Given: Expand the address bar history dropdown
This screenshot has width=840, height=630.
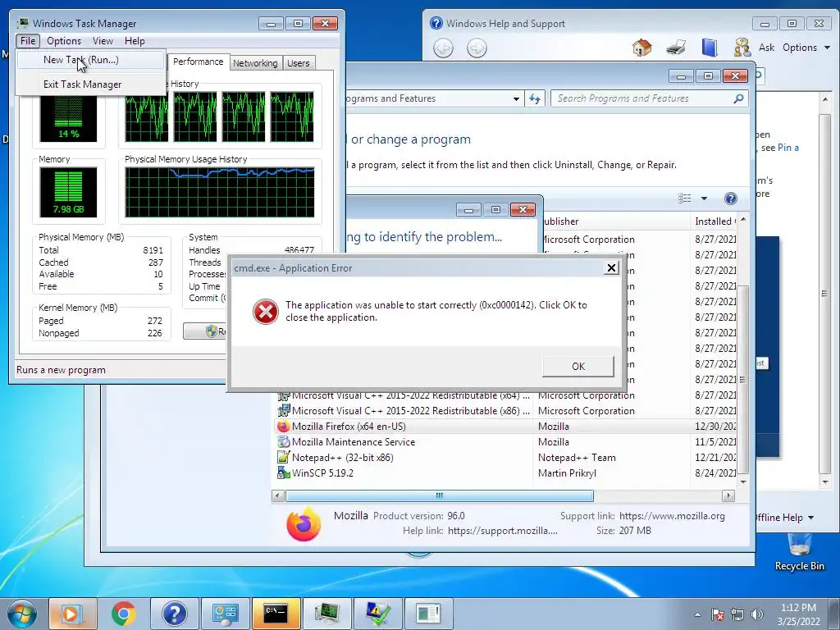Looking at the screenshot, I should pyautogui.click(x=516, y=99).
